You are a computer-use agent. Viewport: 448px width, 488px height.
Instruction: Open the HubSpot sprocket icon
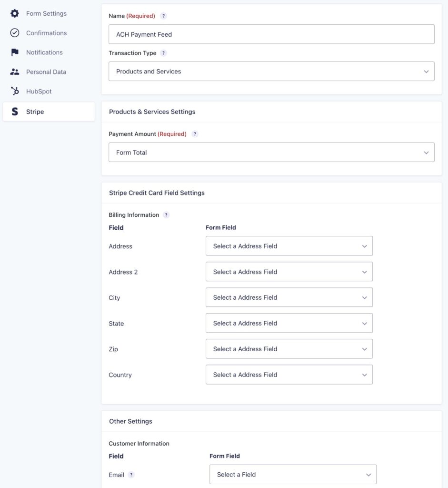click(14, 91)
